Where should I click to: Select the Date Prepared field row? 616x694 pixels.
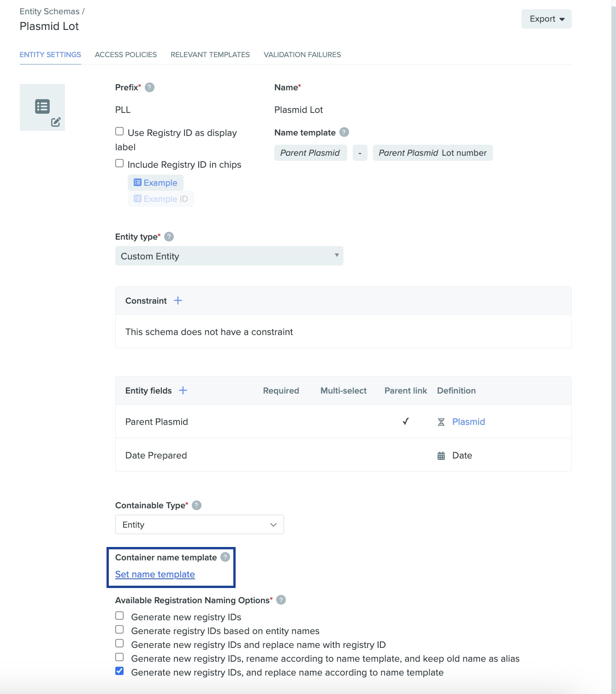click(344, 455)
